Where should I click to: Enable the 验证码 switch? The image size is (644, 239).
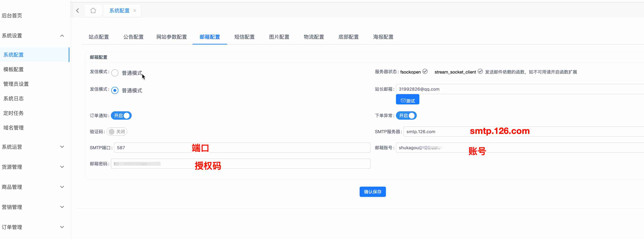point(117,132)
